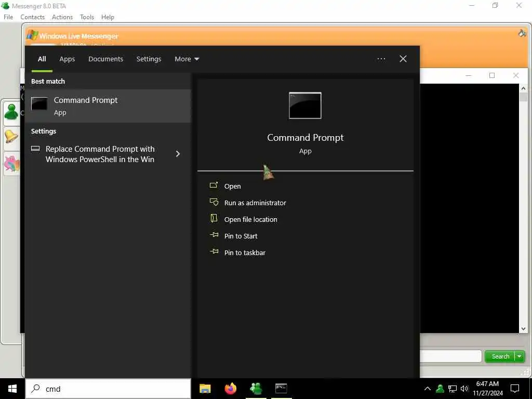Viewport: 532px width, 399px height.
Task: Show hidden system tray icons
Action: pos(428,389)
